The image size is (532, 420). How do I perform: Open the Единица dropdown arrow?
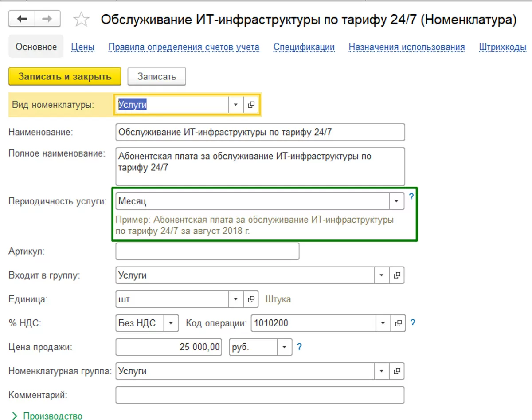tap(236, 299)
